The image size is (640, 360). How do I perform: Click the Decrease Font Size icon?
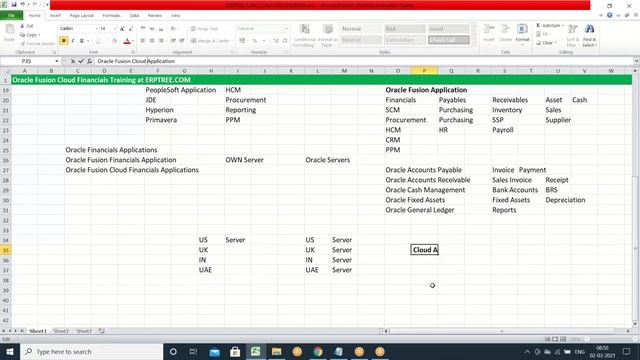[131, 29]
